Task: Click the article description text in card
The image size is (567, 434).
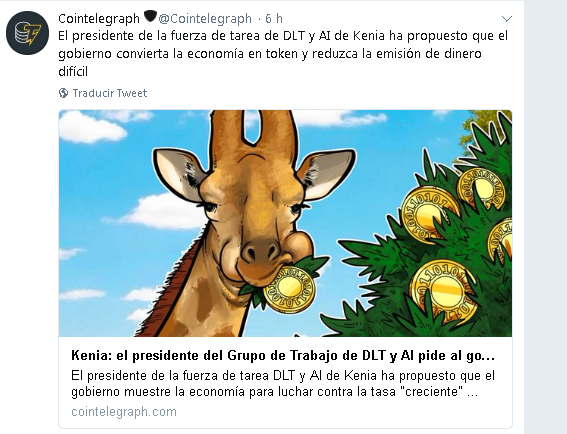Action: [x=283, y=383]
